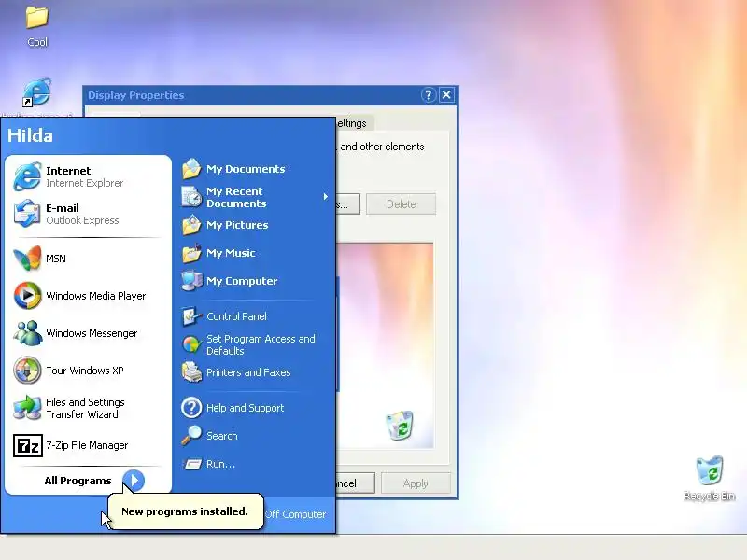Open Windows Messenger
The height and width of the screenshot is (560, 747).
coord(88,333)
